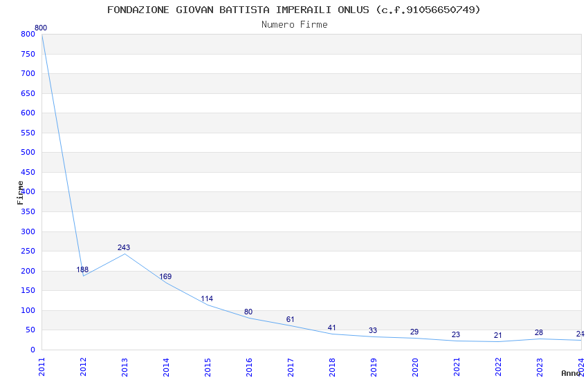This screenshot has height=380, width=588.
Task: Click the data label 243
Action: point(124,247)
